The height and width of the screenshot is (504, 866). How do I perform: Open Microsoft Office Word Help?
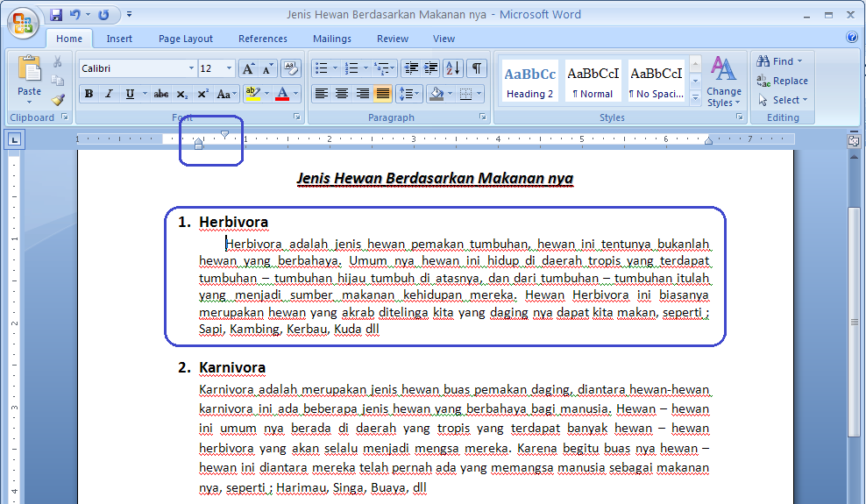(x=852, y=37)
